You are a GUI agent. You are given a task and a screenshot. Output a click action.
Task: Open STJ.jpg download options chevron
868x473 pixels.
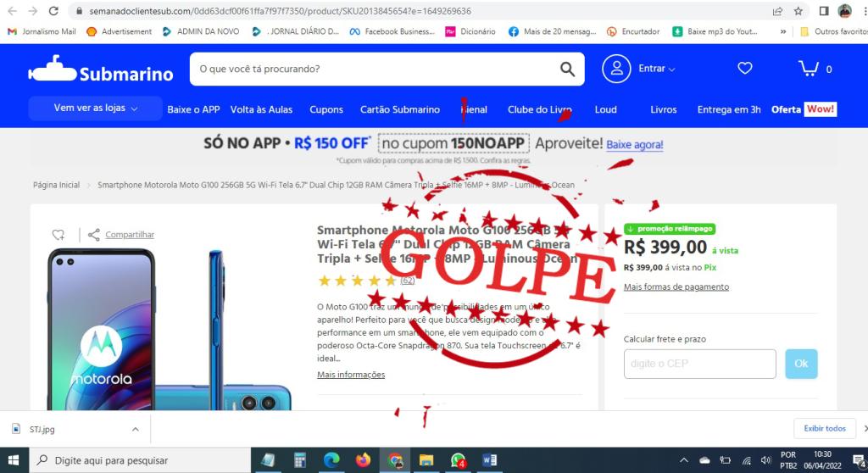pyautogui.click(x=135, y=429)
